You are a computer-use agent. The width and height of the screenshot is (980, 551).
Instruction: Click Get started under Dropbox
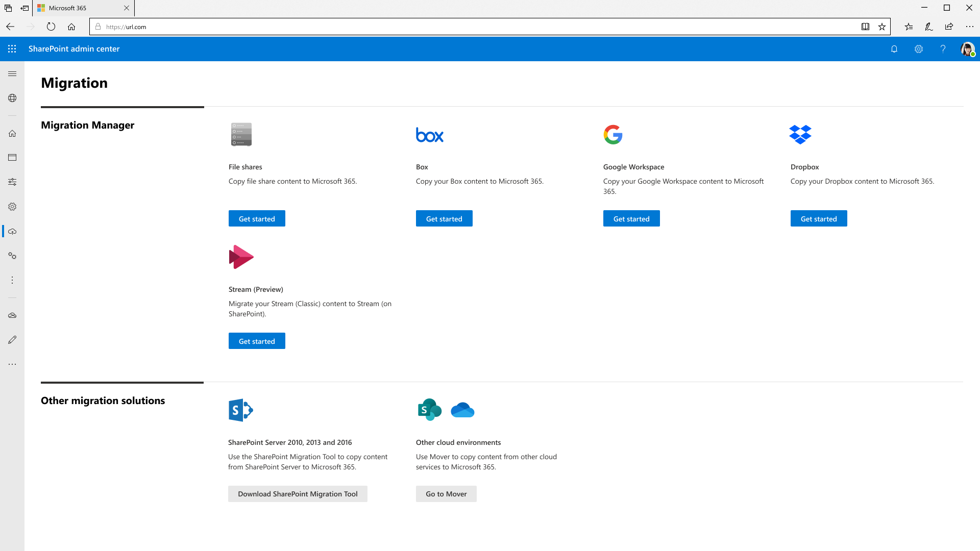coord(819,218)
